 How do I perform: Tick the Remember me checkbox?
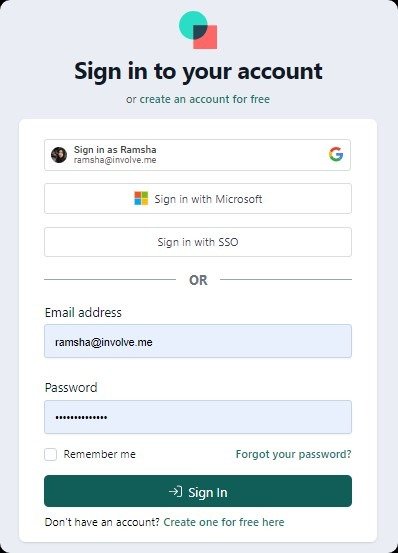pos(50,454)
